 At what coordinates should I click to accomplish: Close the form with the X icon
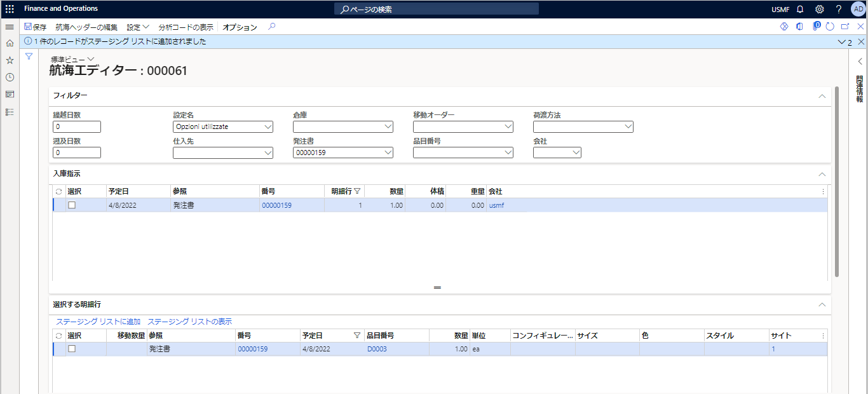coord(860,27)
